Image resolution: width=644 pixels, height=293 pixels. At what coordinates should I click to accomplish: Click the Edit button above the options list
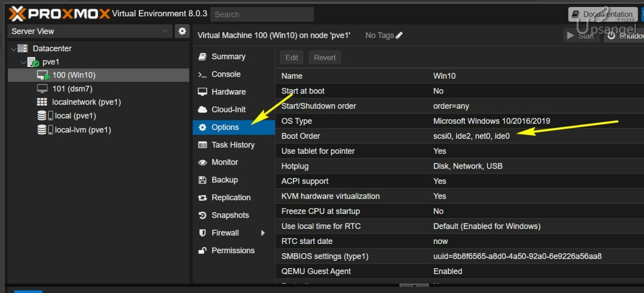pos(291,57)
